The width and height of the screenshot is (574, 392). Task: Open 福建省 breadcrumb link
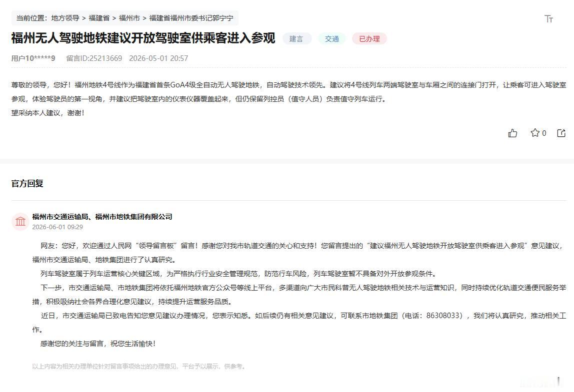(99, 18)
